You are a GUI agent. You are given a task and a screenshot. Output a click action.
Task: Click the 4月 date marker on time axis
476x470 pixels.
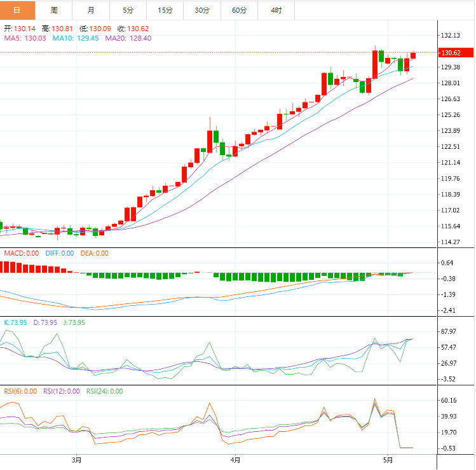[235, 459]
